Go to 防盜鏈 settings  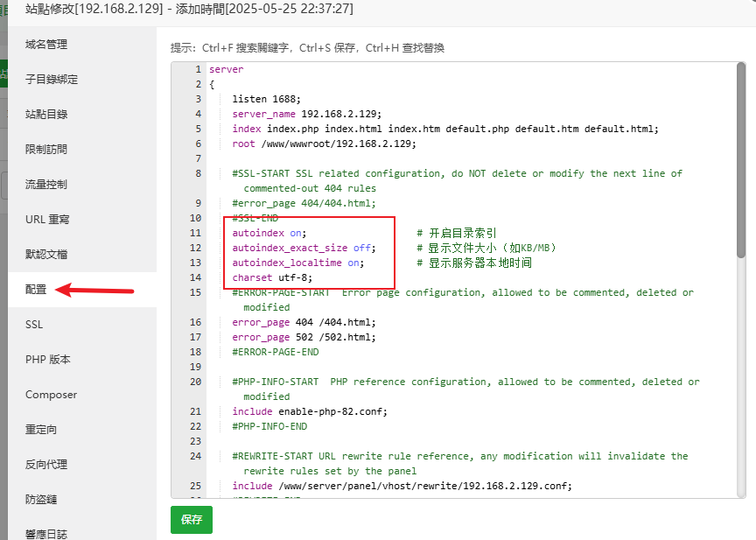41,500
